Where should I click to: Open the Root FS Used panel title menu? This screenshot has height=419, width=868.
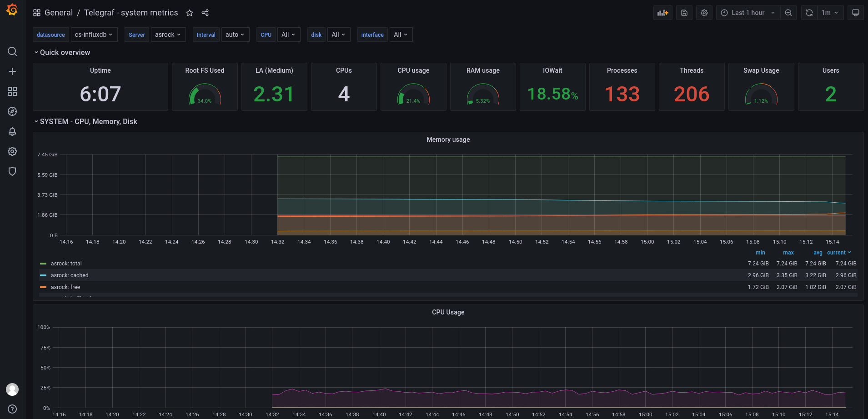click(205, 70)
